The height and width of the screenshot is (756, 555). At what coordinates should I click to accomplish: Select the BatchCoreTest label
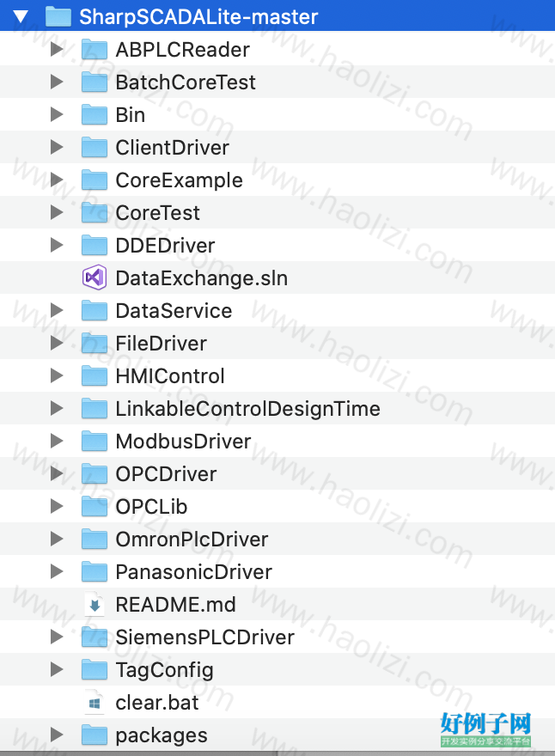[186, 82]
